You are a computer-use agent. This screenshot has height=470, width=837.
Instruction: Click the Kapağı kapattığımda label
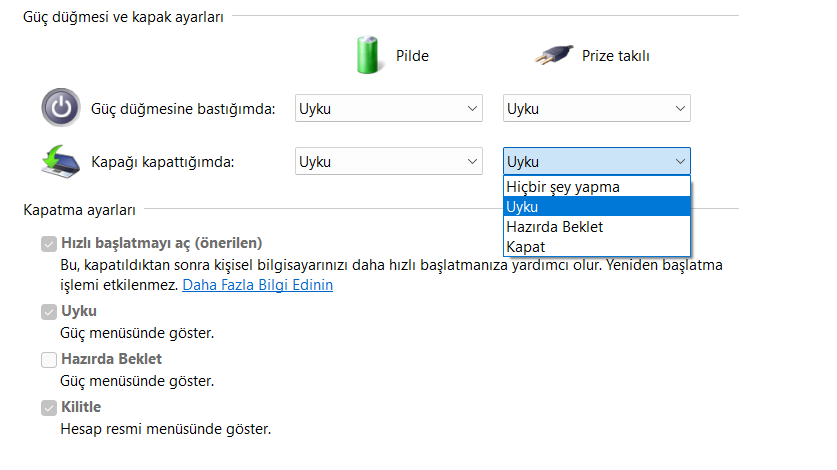pos(163,162)
